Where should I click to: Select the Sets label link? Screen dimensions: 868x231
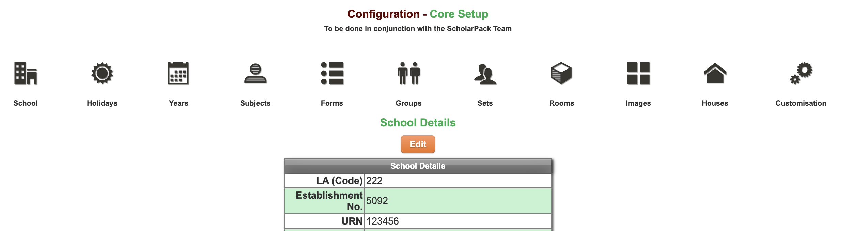tap(485, 103)
